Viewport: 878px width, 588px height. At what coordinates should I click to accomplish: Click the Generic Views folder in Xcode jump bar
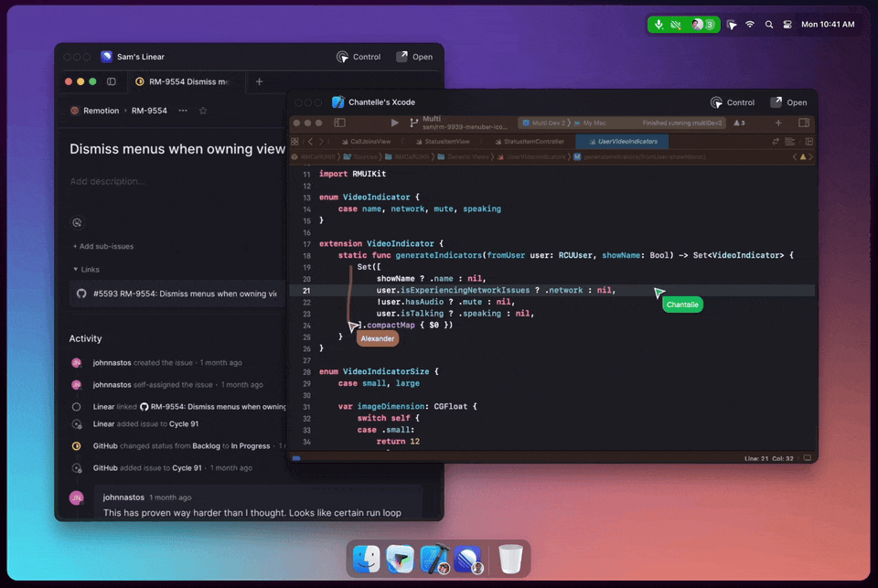462,156
